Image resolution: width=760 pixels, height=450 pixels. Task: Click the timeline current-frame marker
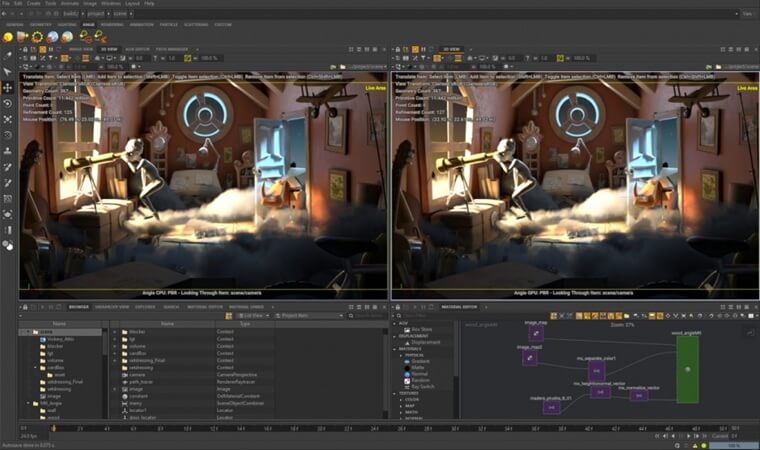click(x=54, y=428)
